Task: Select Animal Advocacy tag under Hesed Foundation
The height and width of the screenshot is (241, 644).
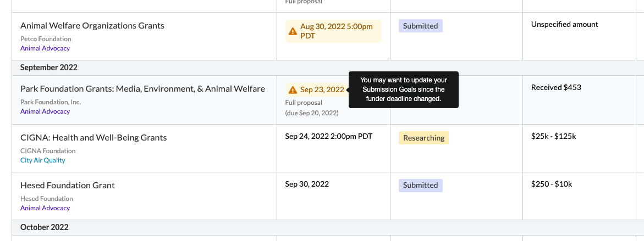Action: 45,208
